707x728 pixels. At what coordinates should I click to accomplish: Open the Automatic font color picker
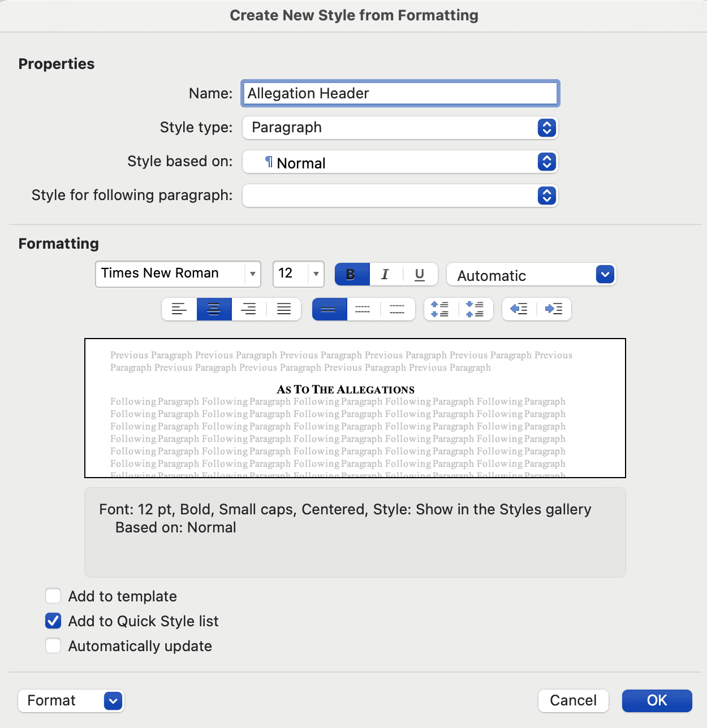[x=604, y=275]
